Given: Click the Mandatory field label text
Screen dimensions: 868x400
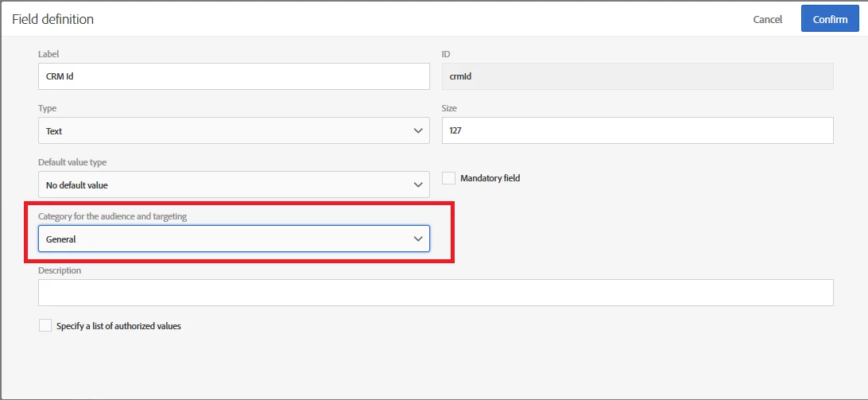Looking at the screenshot, I should [490, 178].
